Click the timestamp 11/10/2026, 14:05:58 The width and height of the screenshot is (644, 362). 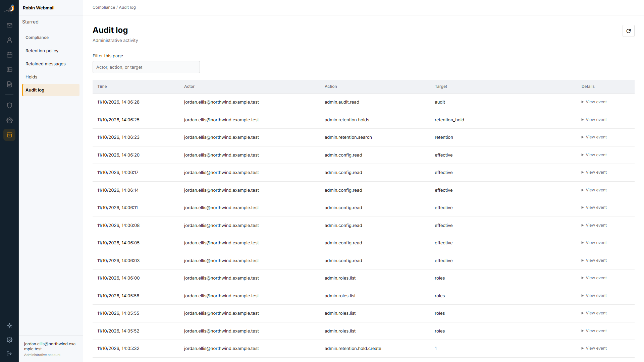click(x=118, y=296)
